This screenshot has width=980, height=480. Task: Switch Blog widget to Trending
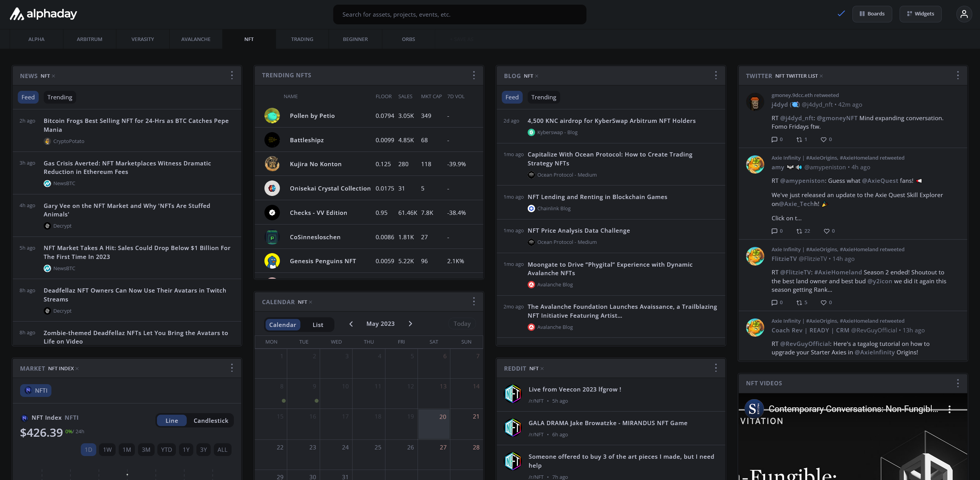[x=544, y=97]
